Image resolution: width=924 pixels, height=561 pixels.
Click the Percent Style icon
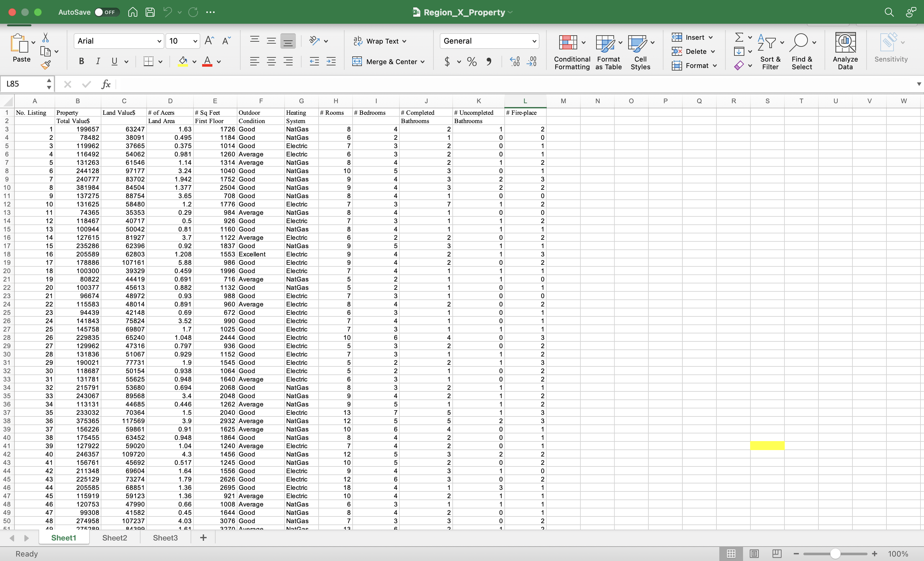(472, 62)
